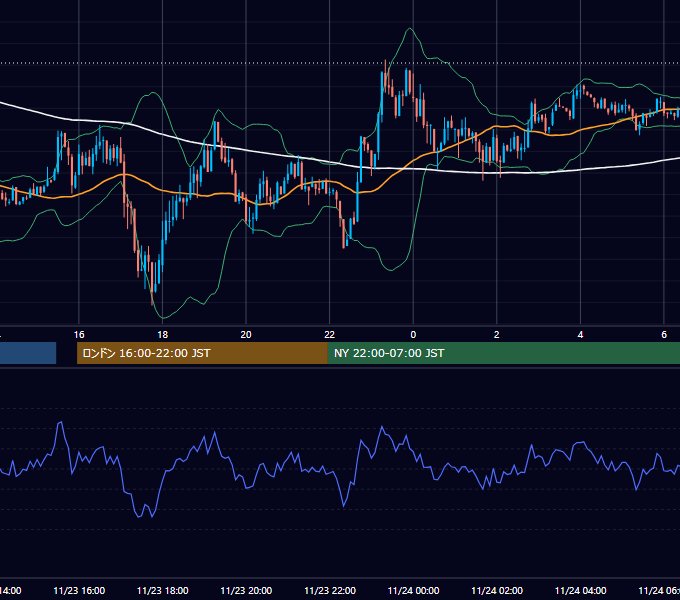680x600 pixels.
Task: Click hour label 0 on upper axis
Action: point(413,335)
